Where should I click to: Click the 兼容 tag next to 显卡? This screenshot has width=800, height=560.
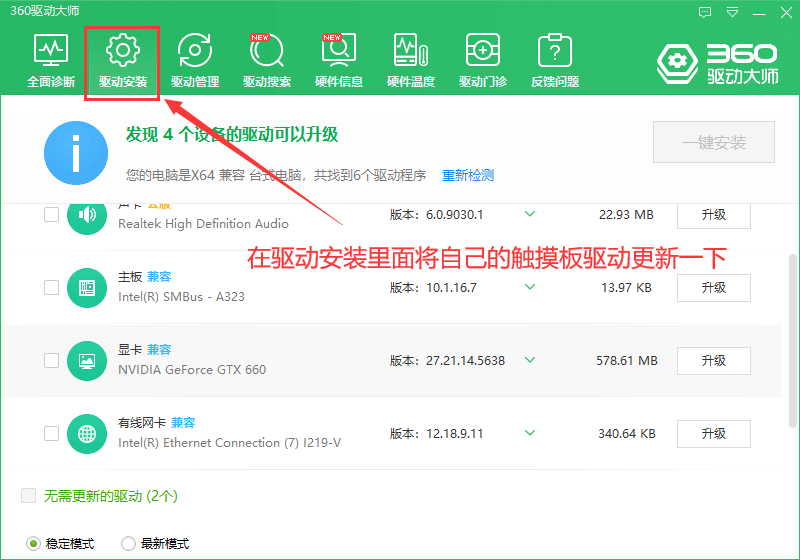coord(159,349)
